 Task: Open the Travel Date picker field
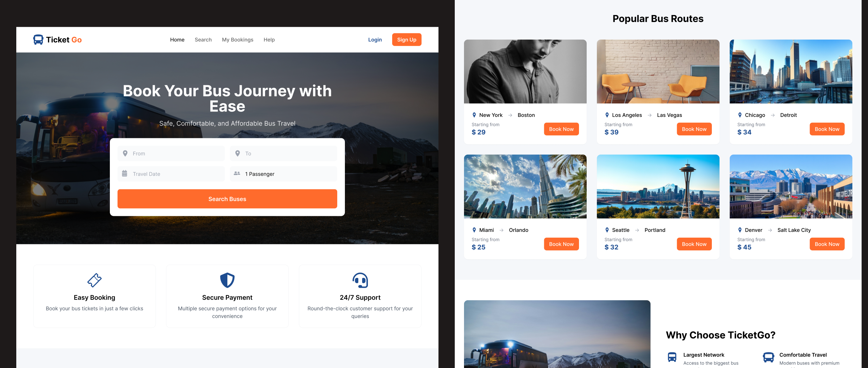171,174
